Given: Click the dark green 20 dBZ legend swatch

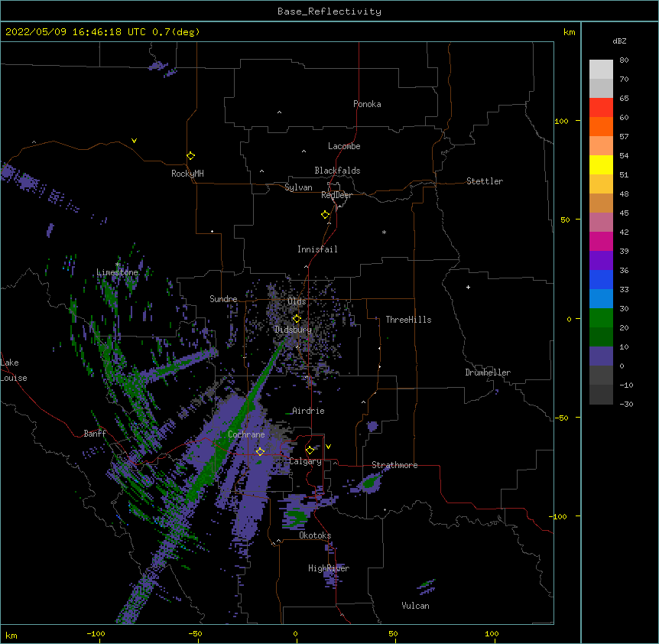Looking at the screenshot, I should [601, 337].
